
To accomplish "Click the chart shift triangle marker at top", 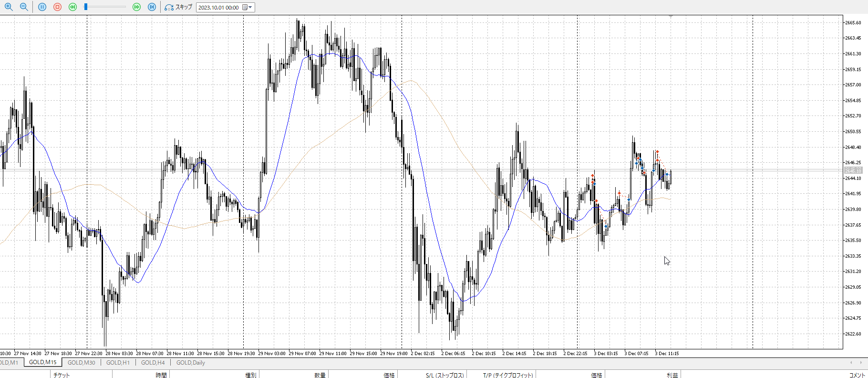I will point(671,17).
